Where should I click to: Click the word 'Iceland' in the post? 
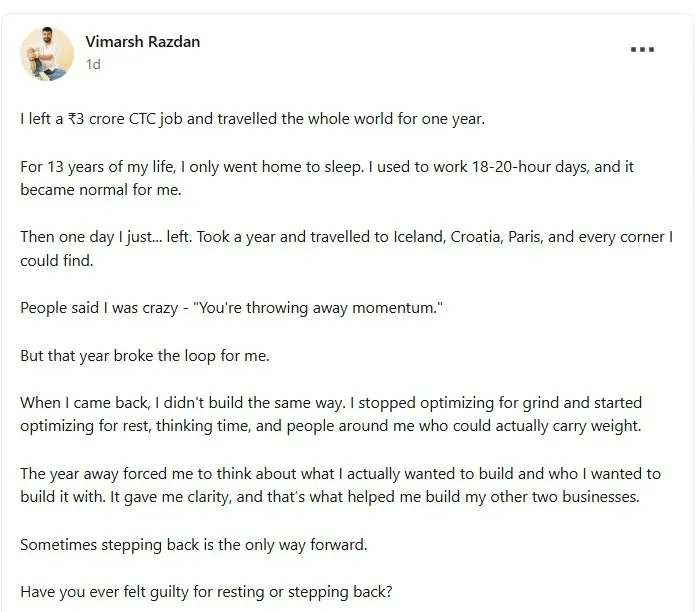419,237
